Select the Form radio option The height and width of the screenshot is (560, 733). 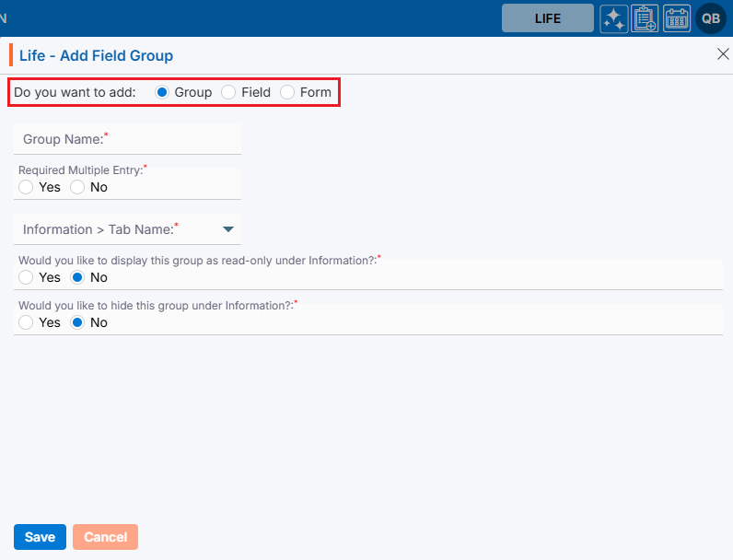[287, 92]
